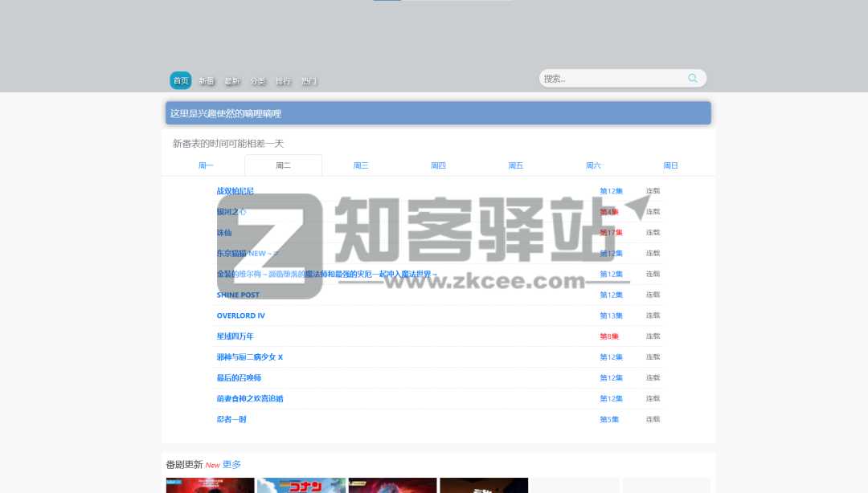This screenshot has height=493, width=868.
Task: Open the 热门 navigation item
Action: point(309,80)
